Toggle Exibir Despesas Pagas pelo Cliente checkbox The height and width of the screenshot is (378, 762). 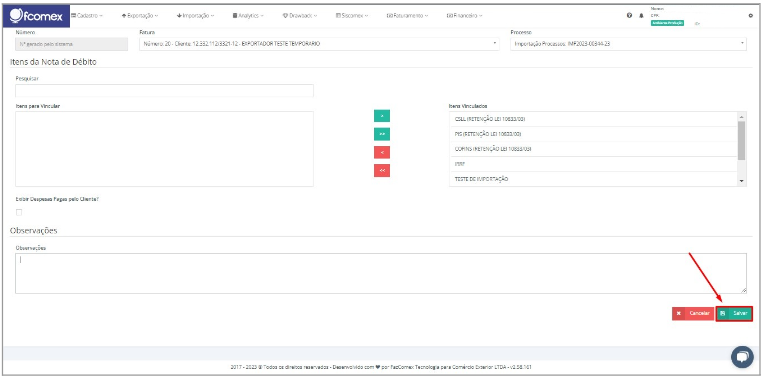19,212
